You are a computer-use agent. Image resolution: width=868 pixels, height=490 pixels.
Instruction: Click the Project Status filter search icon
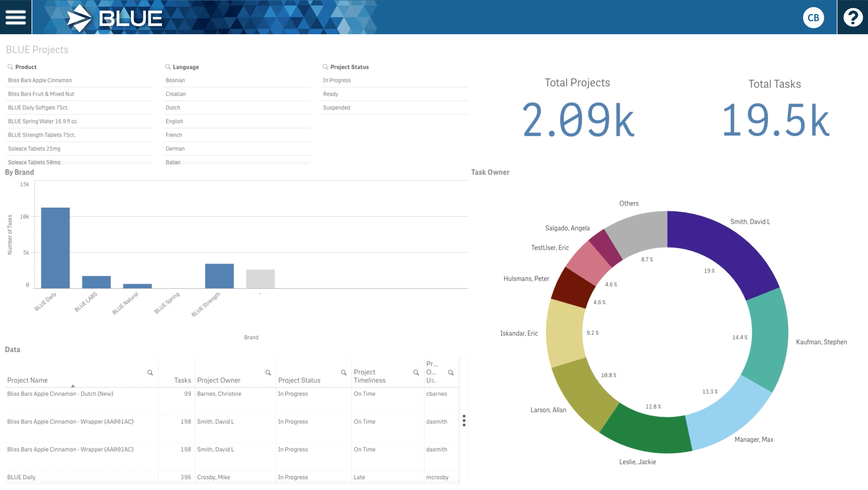click(x=325, y=67)
